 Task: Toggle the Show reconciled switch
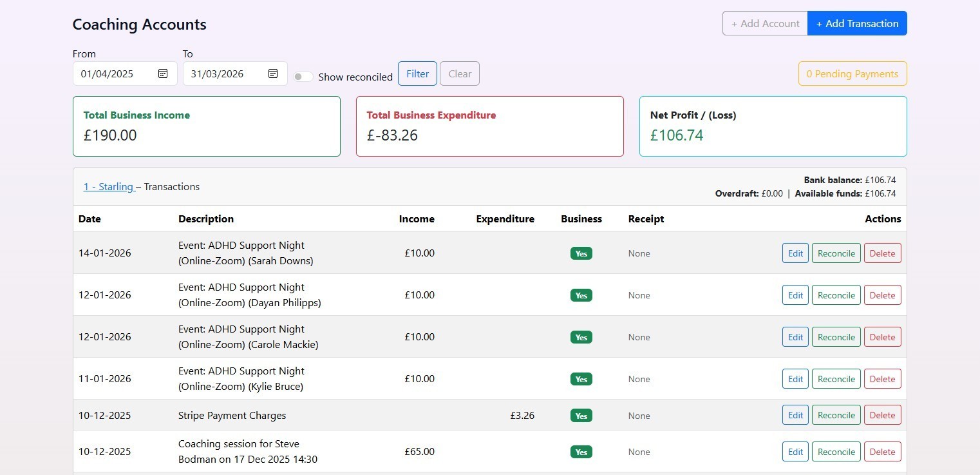[303, 76]
